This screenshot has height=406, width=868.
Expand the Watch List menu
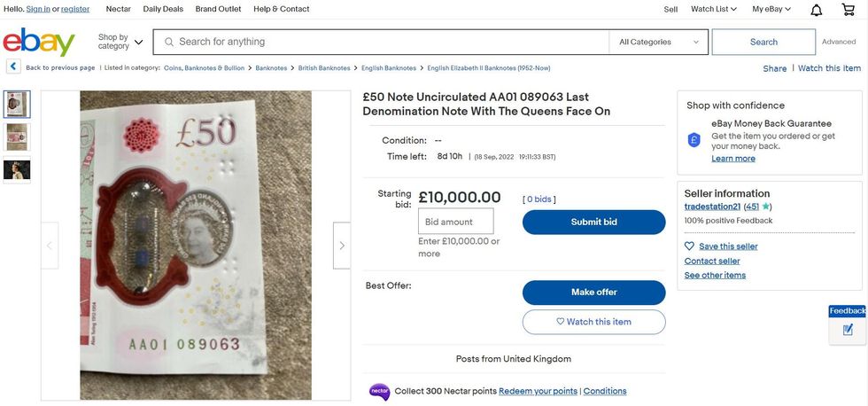(x=713, y=9)
